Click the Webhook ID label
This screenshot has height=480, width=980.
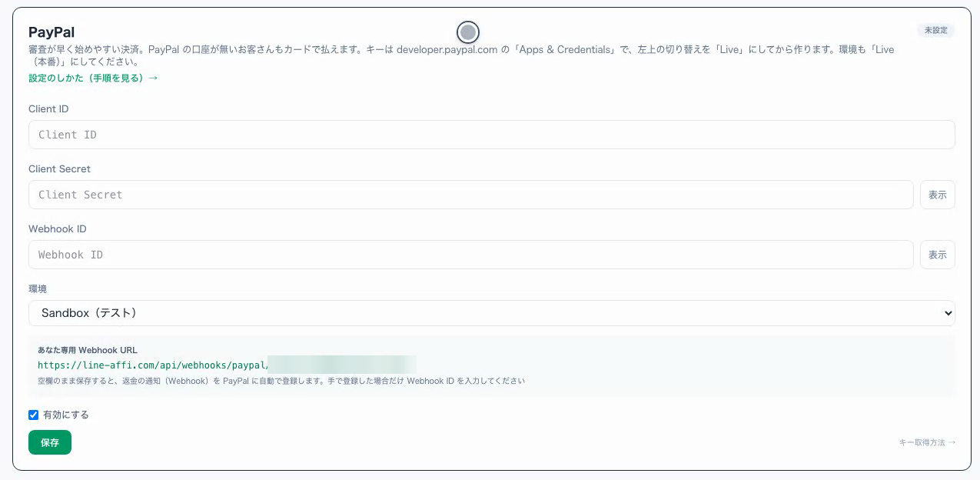coord(58,229)
